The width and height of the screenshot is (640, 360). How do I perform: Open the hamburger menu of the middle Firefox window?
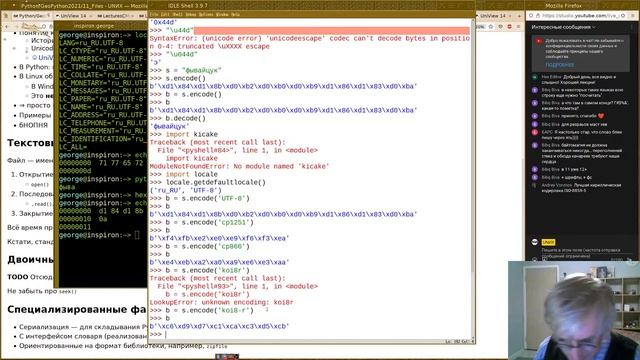click(518, 27)
